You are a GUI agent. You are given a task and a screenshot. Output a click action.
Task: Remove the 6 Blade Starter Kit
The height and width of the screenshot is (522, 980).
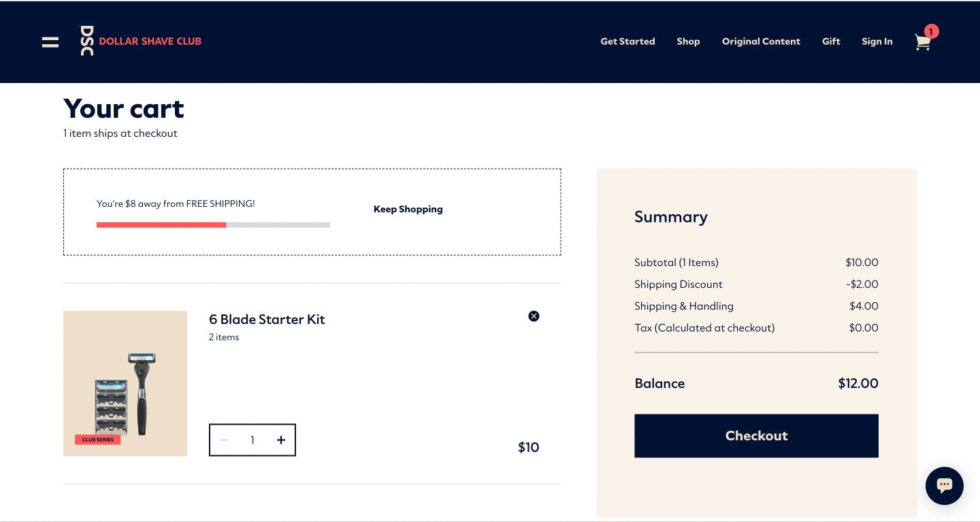click(534, 316)
